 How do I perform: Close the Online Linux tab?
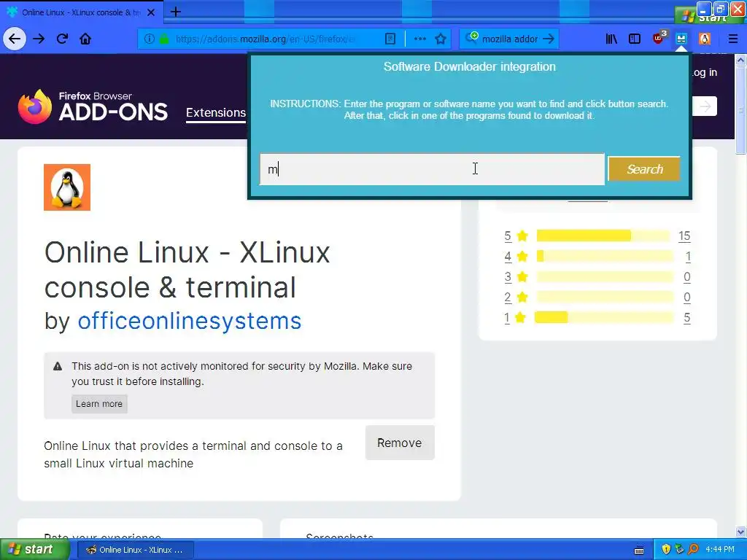click(x=151, y=12)
